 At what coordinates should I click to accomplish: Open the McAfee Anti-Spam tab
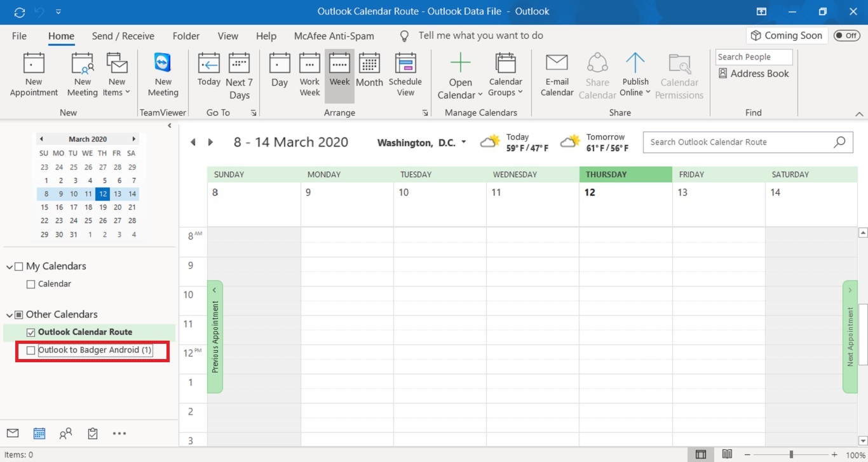pos(334,36)
